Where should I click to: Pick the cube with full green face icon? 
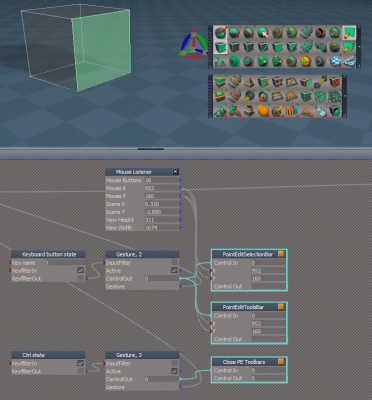click(277, 47)
